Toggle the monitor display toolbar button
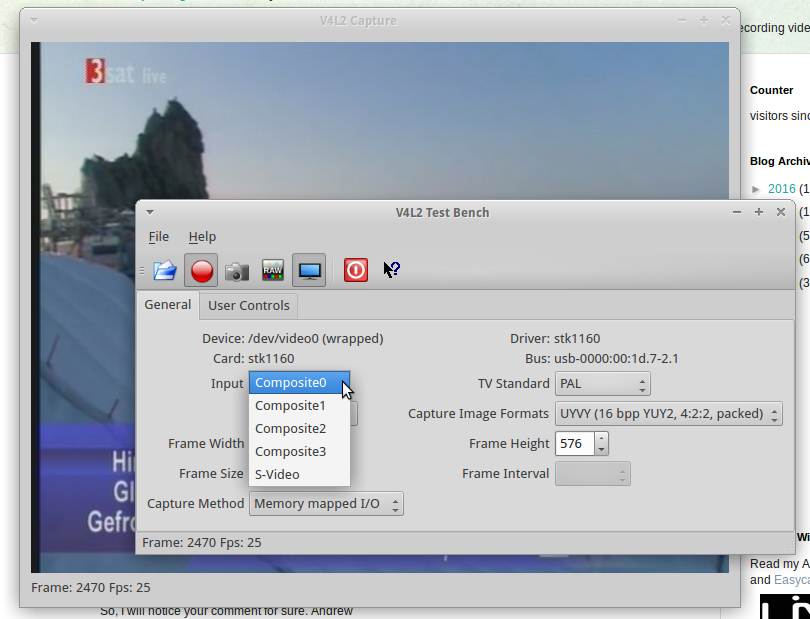 309,270
